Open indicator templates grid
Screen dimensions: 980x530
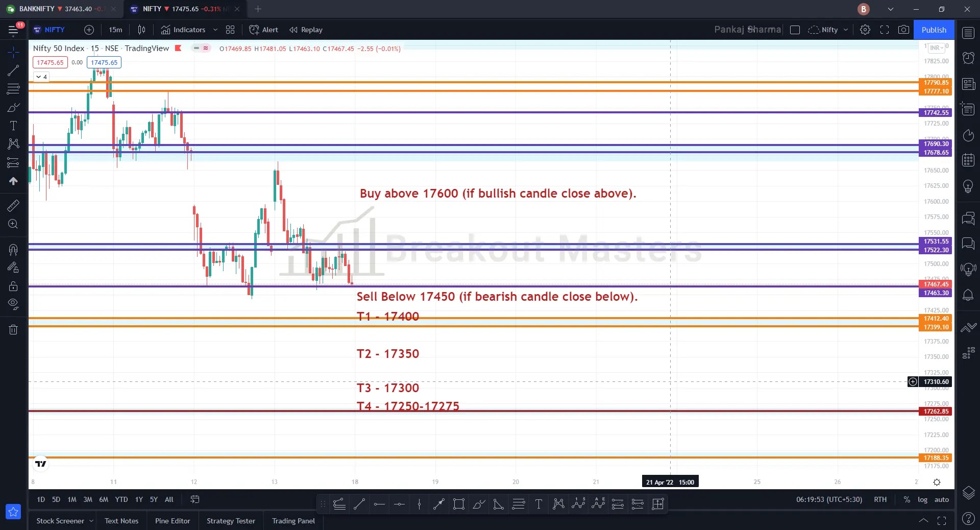point(230,30)
